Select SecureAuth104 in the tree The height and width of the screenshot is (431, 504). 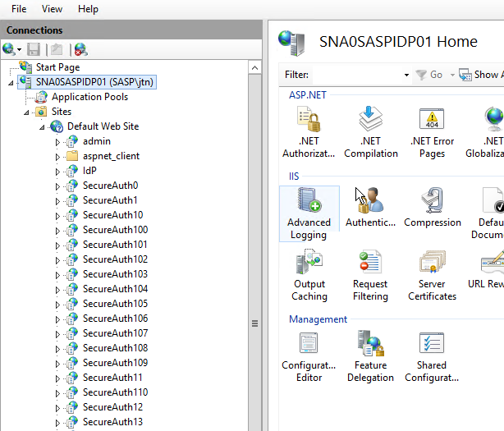click(115, 289)
